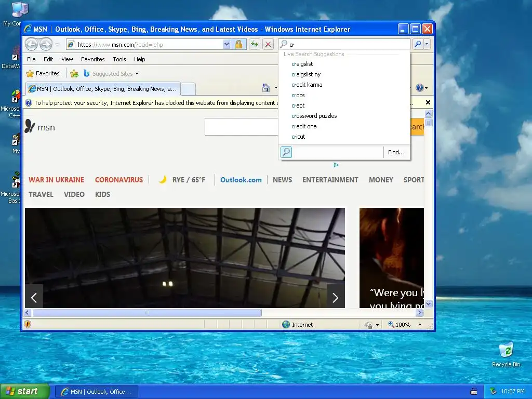
Task: Open the NEWS section link
Action: point(282,180)
